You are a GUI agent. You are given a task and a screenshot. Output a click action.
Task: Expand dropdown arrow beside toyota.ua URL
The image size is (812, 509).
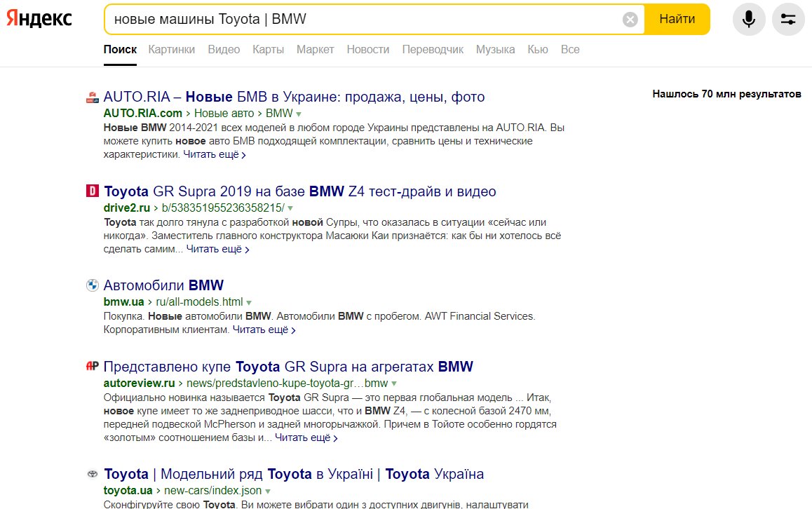point(268,491)
